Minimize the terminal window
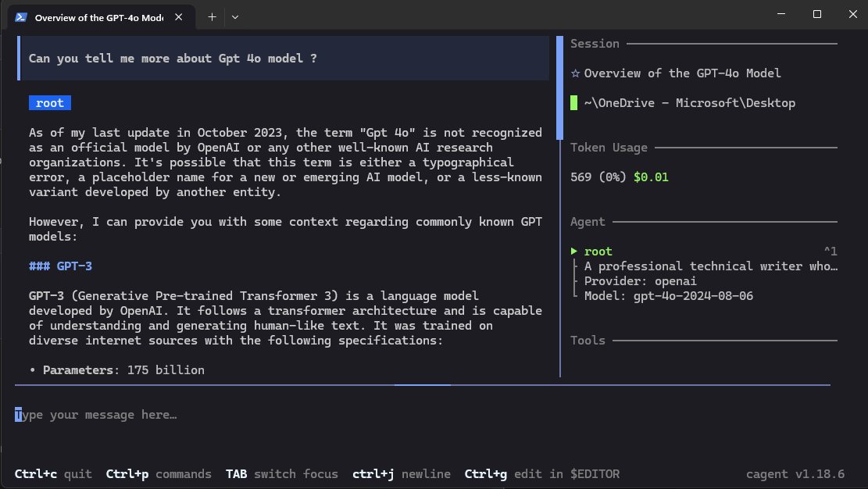The height and width of the screenshot is (489, 868). click(x=781, y=14)
